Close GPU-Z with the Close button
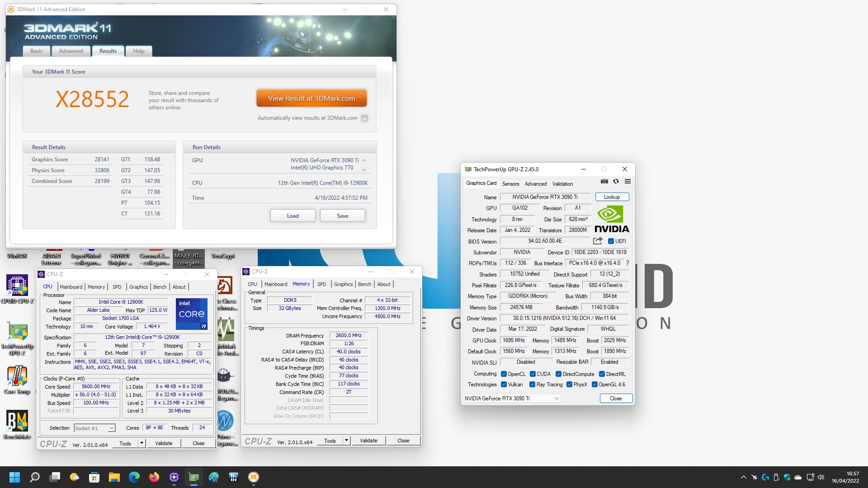The width and height of the screenshot is (868, 488). (616, 399)
